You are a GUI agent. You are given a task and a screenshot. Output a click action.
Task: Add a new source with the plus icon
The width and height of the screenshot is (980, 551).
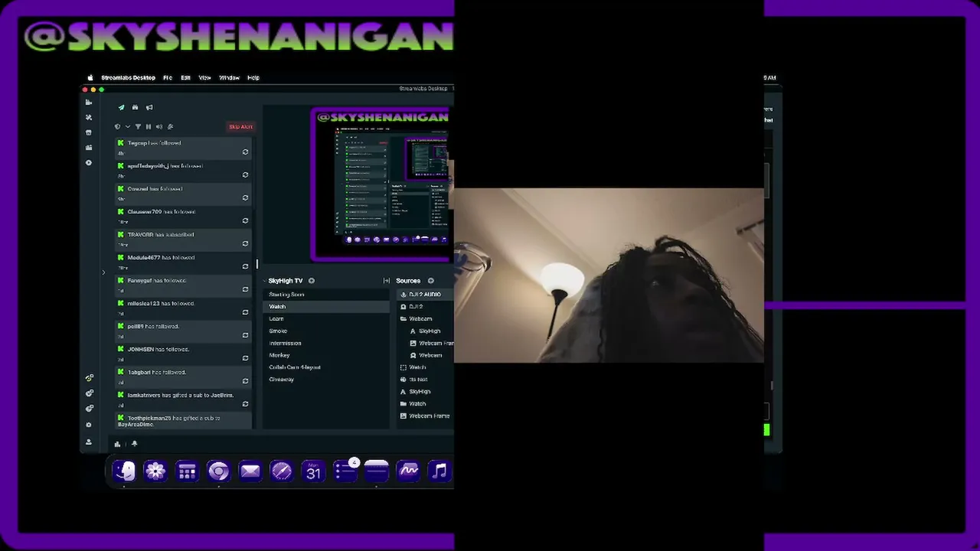point(431,281)
